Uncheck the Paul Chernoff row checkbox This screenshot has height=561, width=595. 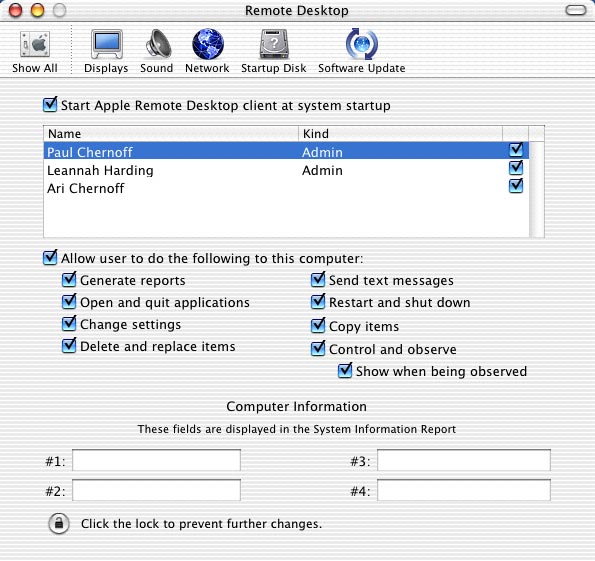point(516,150)
